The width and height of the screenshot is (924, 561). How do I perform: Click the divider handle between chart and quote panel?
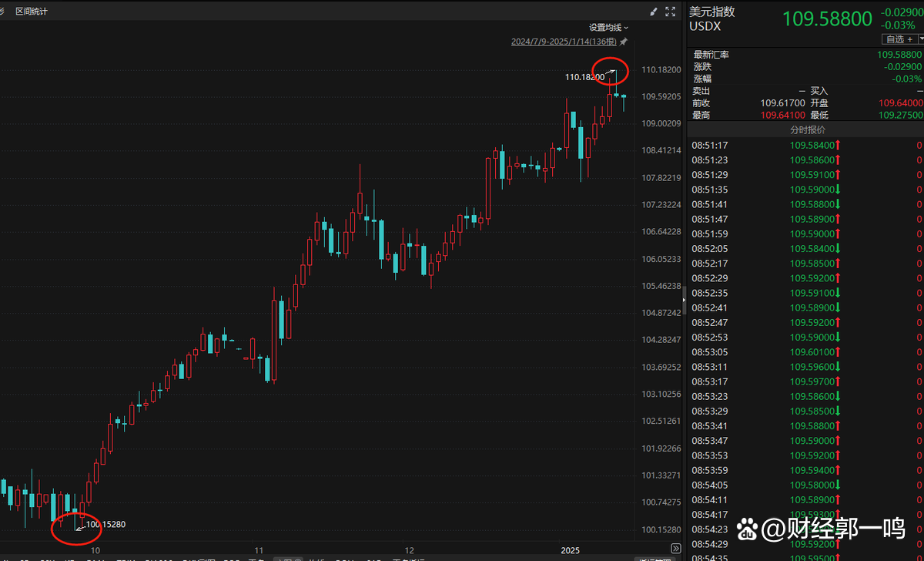point(684,293)
